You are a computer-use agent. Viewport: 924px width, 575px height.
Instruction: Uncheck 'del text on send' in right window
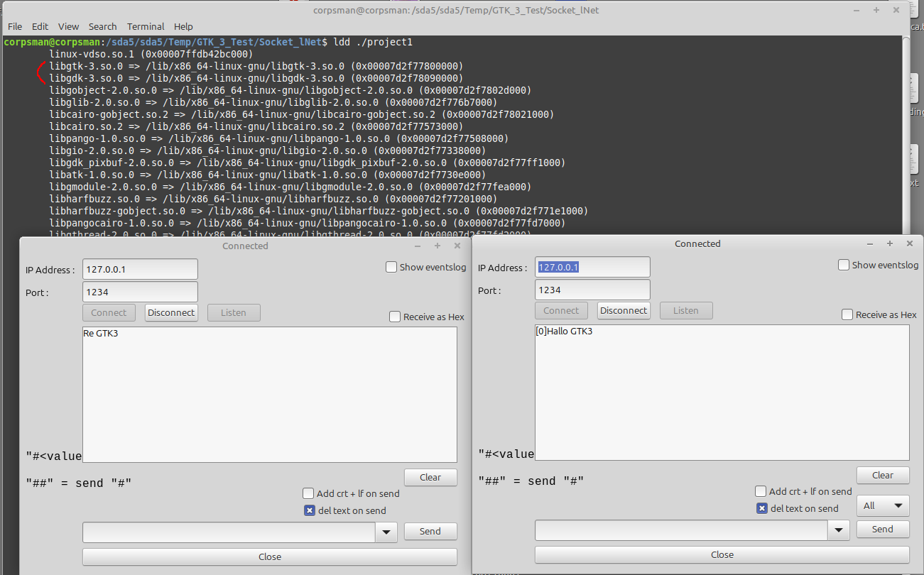(x=761, y=508)
